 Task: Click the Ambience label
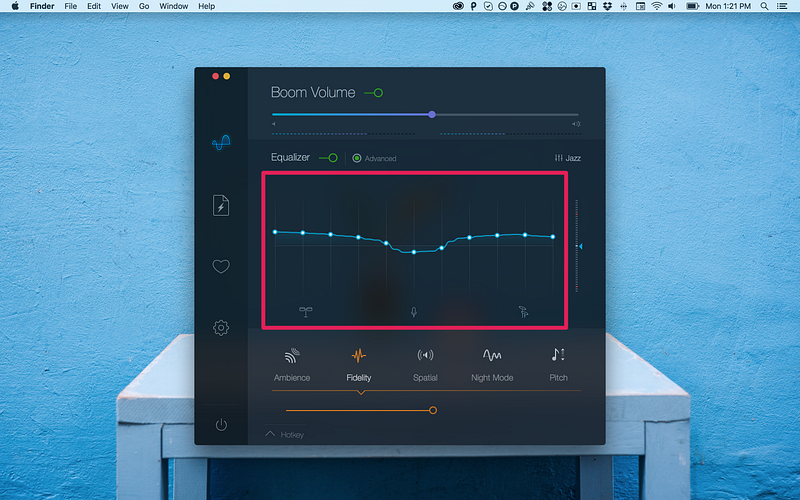point(292,378)
